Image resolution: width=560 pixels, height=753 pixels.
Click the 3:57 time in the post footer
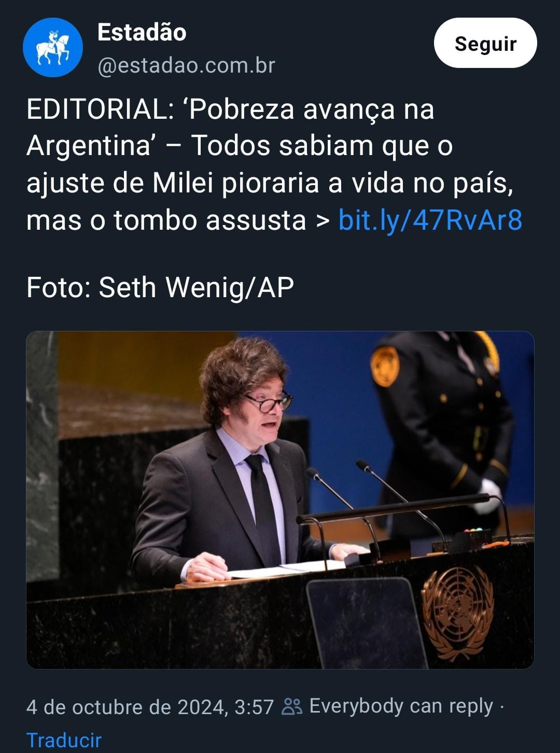[x=254, y=707]
